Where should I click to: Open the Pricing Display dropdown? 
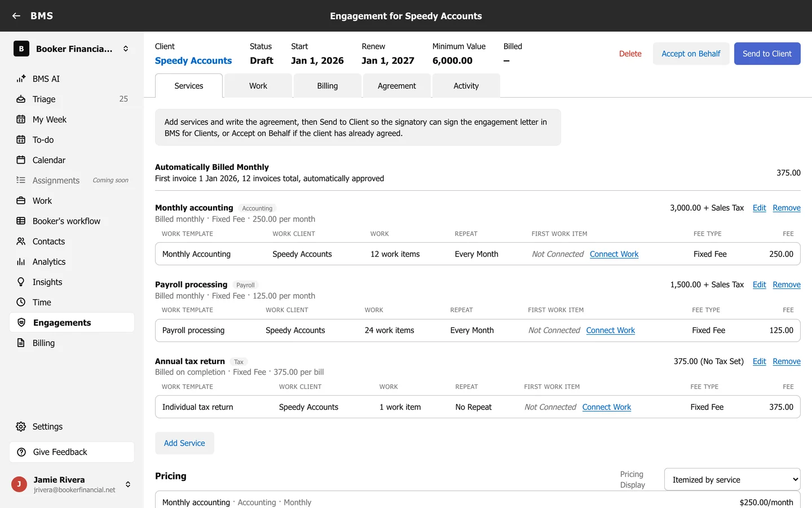pyautogui.click(x=732, y=480)
